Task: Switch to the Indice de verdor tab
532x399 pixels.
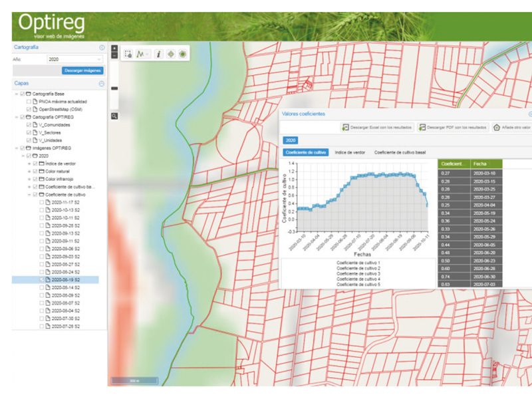Action: click(x=350, y=152)
